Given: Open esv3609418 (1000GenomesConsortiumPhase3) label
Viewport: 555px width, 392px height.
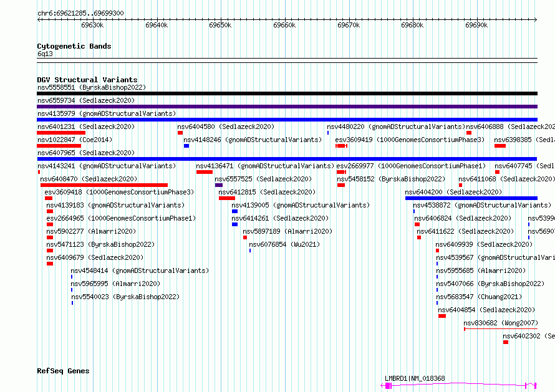Looking at the screenshot, I should [x=119, y=192].
